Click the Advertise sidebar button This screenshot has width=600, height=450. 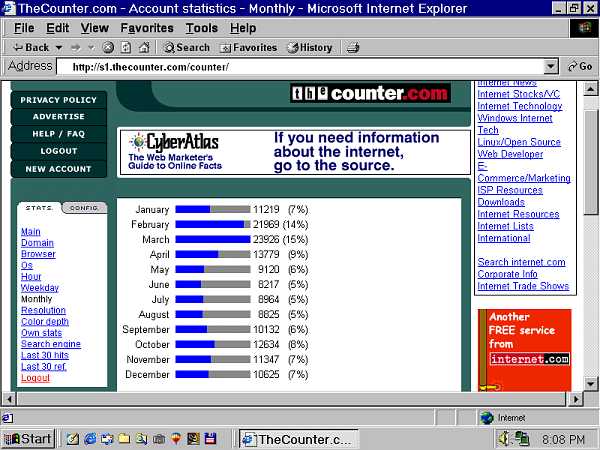point(59,117)
